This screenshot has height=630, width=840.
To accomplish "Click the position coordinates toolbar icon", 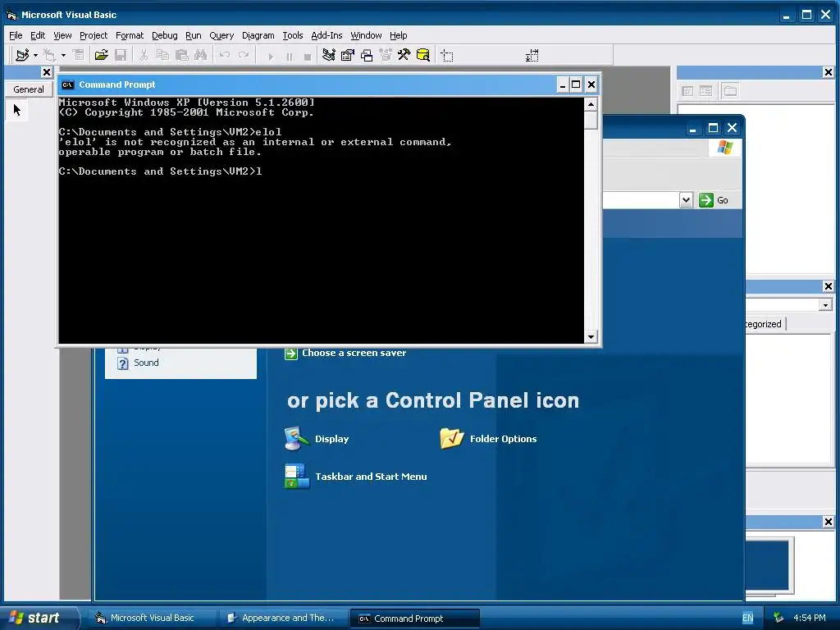I will click(447, 56).
